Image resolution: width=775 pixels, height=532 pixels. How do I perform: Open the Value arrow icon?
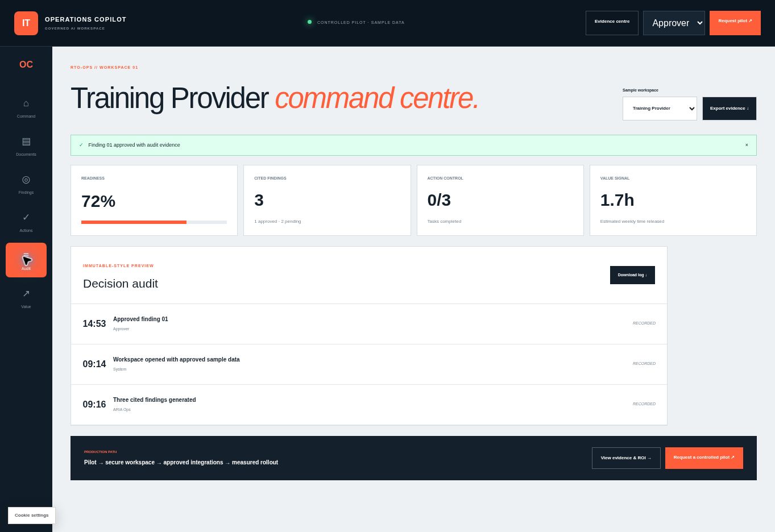(x=26, y=294)
